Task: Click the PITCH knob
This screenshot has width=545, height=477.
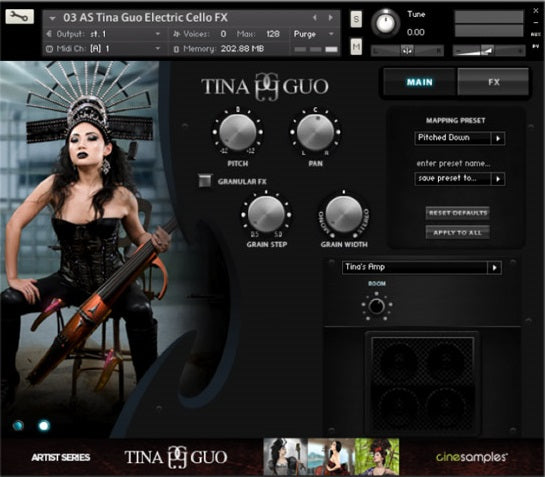Action: click(238, 132)
